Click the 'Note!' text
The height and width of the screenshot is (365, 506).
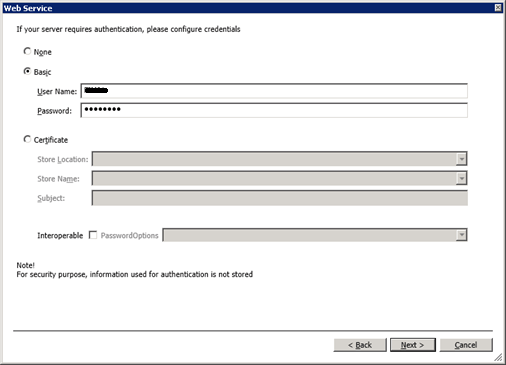tap(26, 265)
